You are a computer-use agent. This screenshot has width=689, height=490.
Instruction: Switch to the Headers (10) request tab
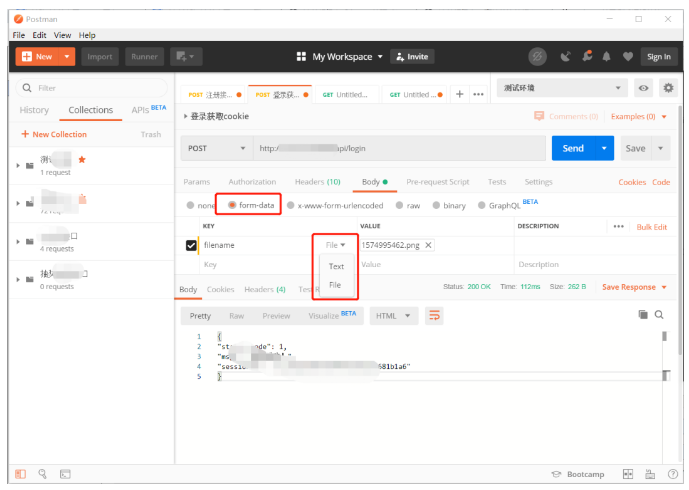[318, 182]
